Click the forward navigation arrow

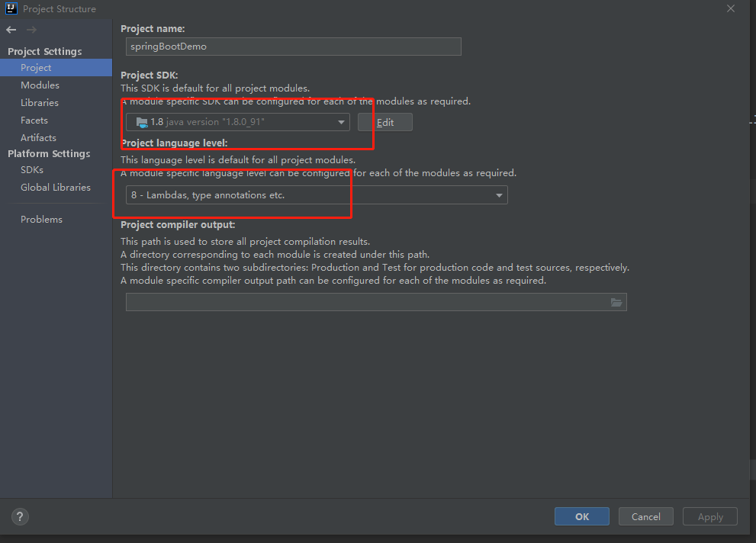point(31,30)
